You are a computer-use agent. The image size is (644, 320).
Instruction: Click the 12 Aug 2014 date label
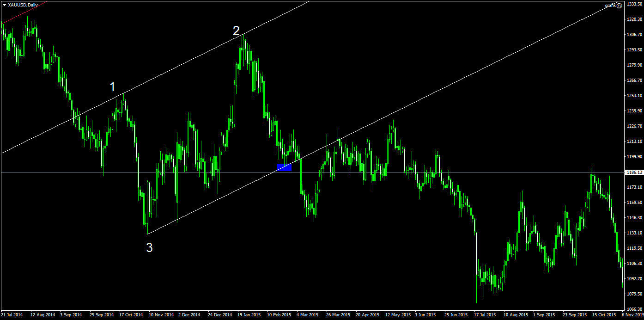click(x=42, y=315)
